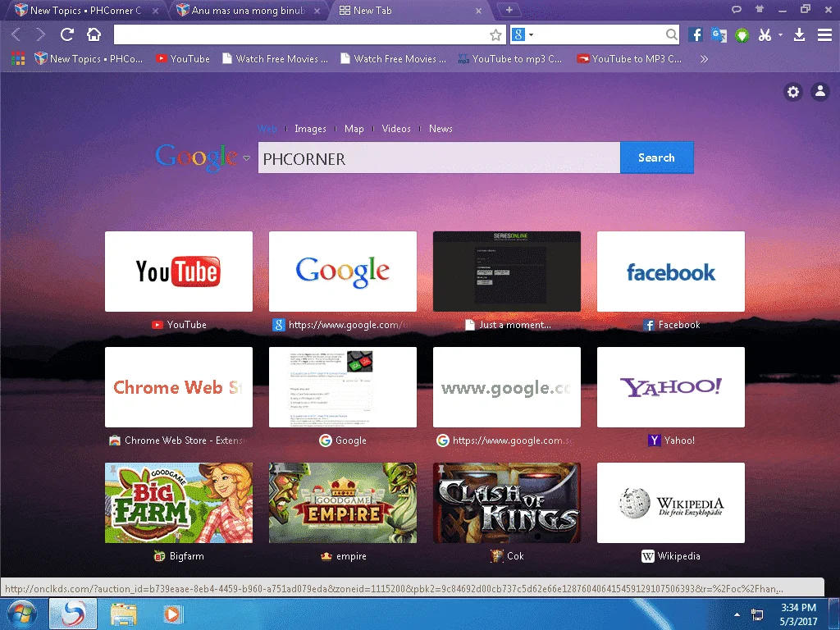
Task: Open the Google logo speed dial tile
Action: tap(342, 272)
